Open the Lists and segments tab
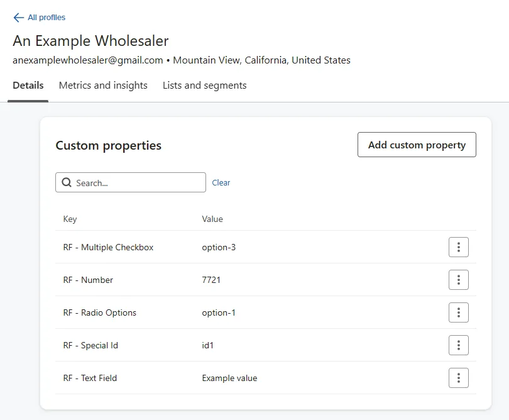Image resolution: width=509 pixels, height=420 pixels. pyautogui.click(x=204, y=86)
